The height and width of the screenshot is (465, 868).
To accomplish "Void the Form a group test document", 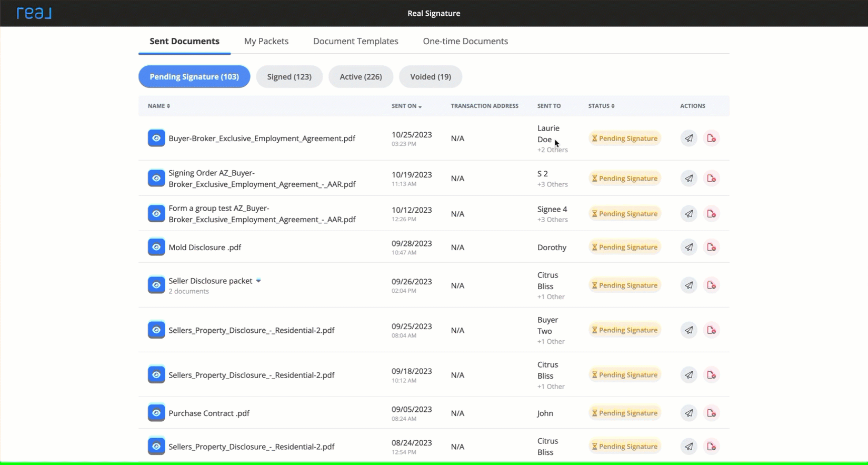I will coord(712,214).
